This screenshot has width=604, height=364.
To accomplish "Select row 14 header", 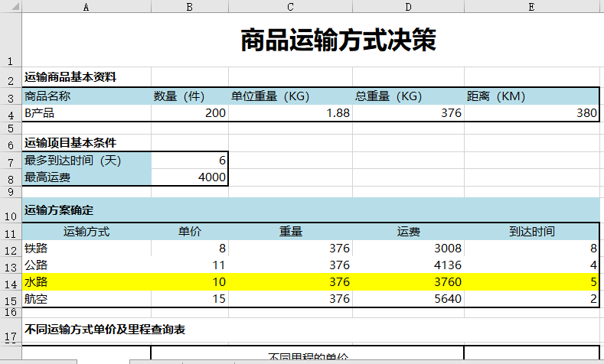I will [x=11, y=283].
